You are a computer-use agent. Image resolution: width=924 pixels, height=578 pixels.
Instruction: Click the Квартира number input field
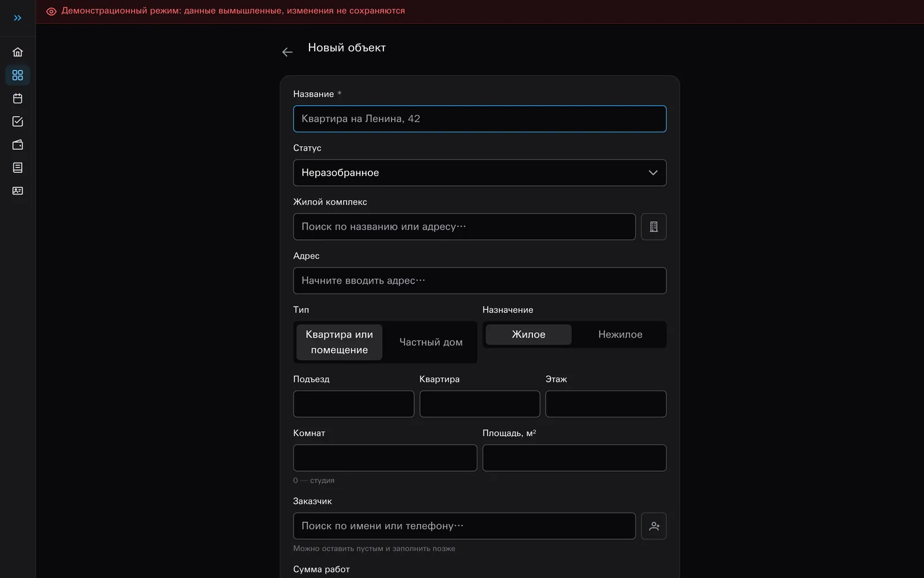[479, 404]
